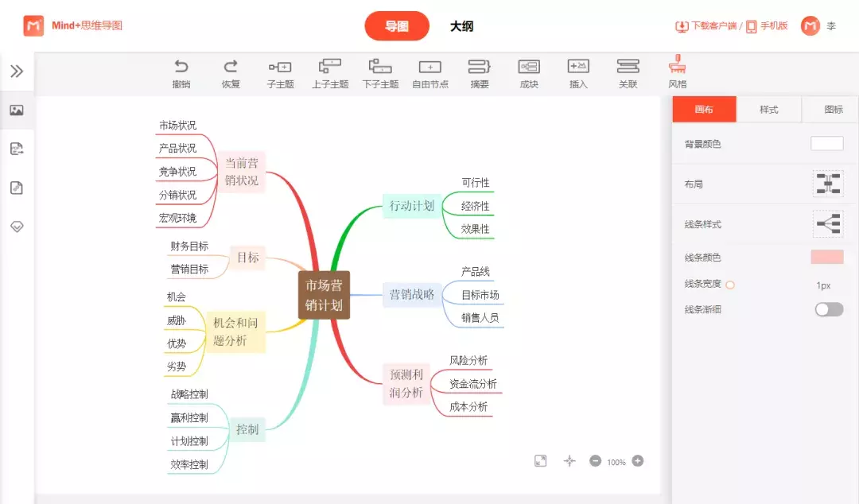
Task: Switch to the Style (样式) tab
Action: pyautogui.click(x=768, y=110)
